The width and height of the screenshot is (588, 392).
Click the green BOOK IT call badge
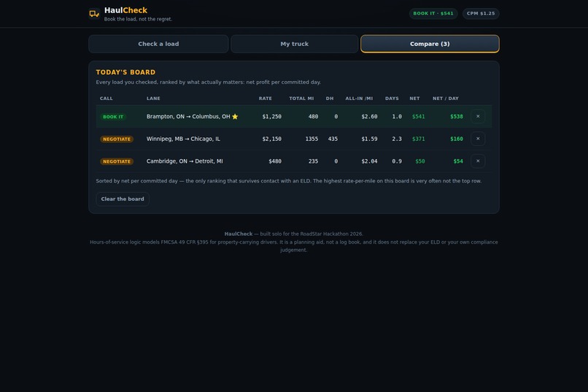[113, 117]
